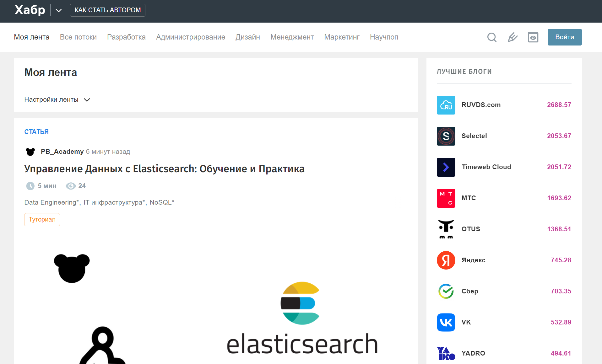The width and height of the screenshot is (602, 364).
Task: Open the Selectel blog logo
Action: [x=446, y=136]
